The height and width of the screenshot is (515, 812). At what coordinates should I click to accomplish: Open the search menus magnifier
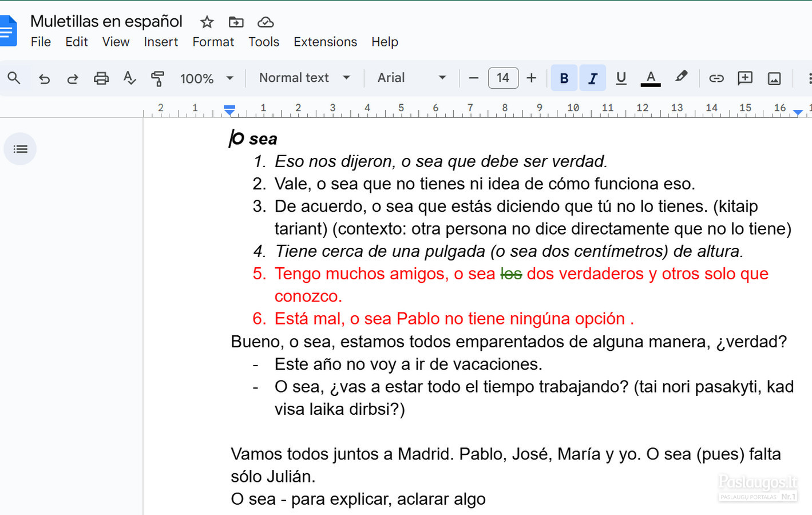point(14,78)
